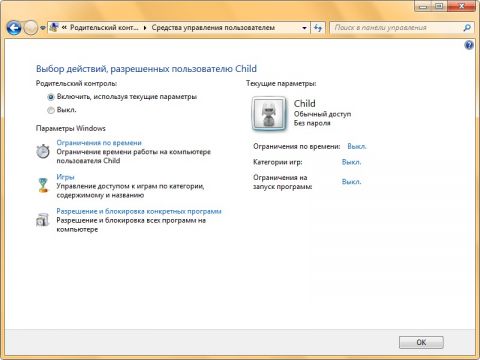Refresh the page with refresh button
This screenshot has width=480, height=360.
pyautogui.click(x=318, y=28)
